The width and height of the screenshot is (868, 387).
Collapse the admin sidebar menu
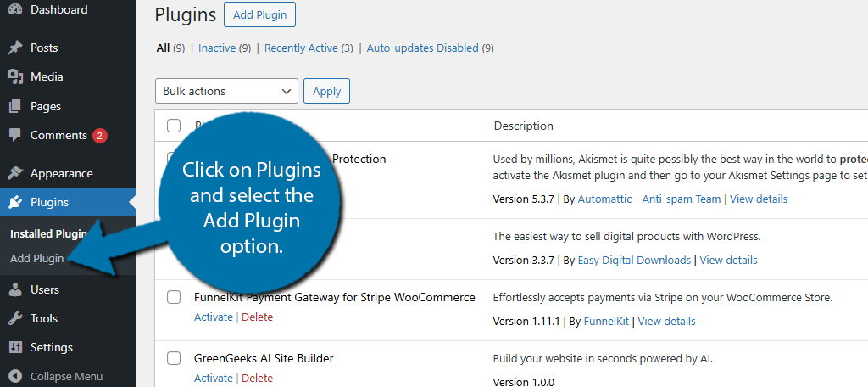coord(68,377)
